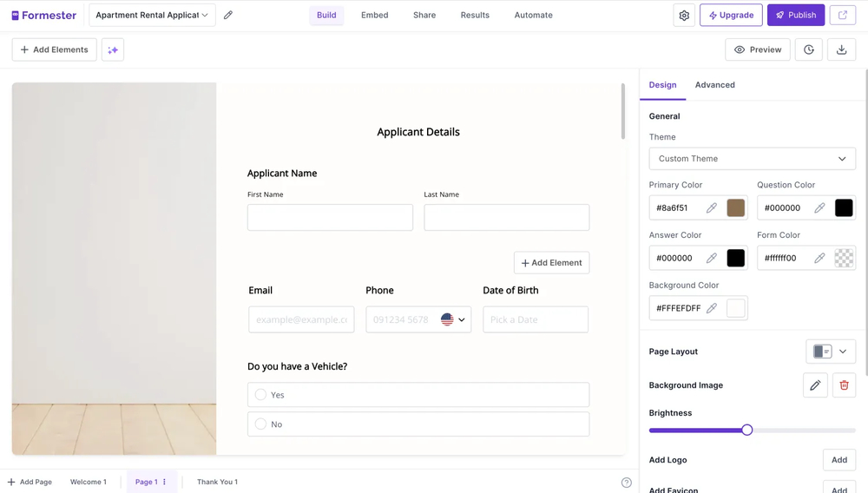Edit the background image pencil icon
This screenshot has width=868, height=493.
(x=815, y=385)
